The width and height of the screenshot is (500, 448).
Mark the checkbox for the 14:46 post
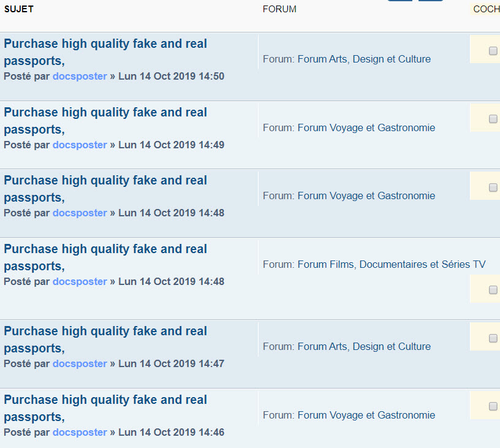pos(493,406)
